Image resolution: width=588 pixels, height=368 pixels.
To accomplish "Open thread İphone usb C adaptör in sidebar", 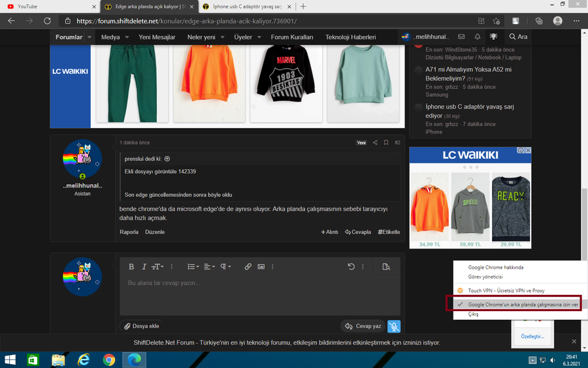I will tap(470, 111).
